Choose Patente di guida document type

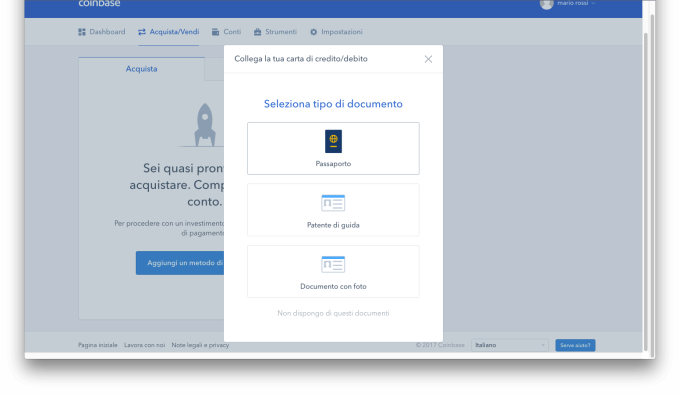pos(333,210)
